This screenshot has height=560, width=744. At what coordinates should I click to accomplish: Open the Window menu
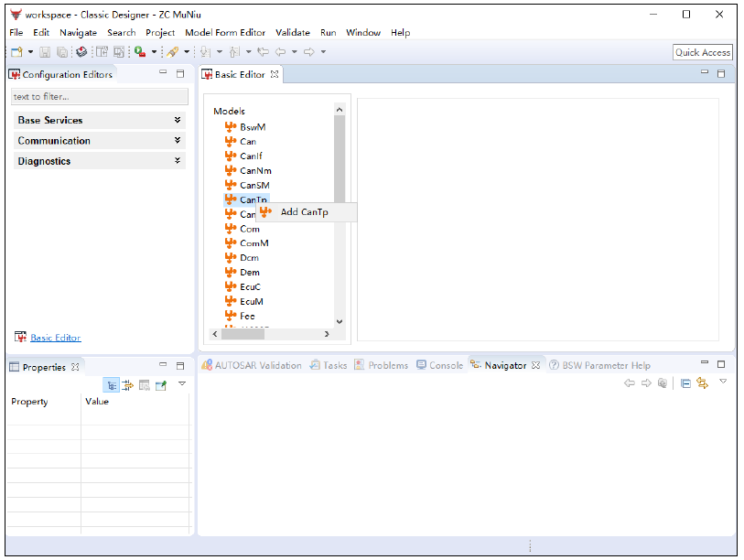pos(363,32)
